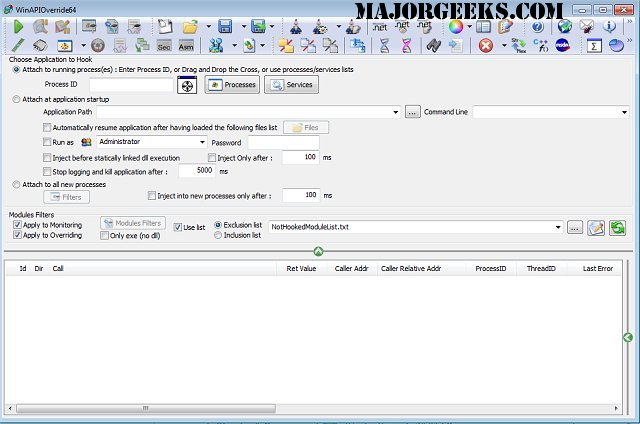
Task: Click the Process ID input field
Action: tap(131, 85)
